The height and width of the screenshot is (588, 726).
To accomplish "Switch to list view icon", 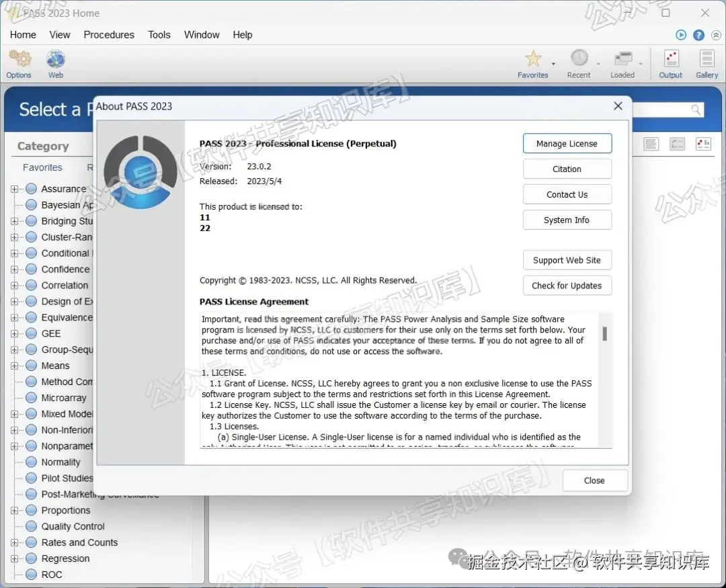I will (x=651, y=144).
